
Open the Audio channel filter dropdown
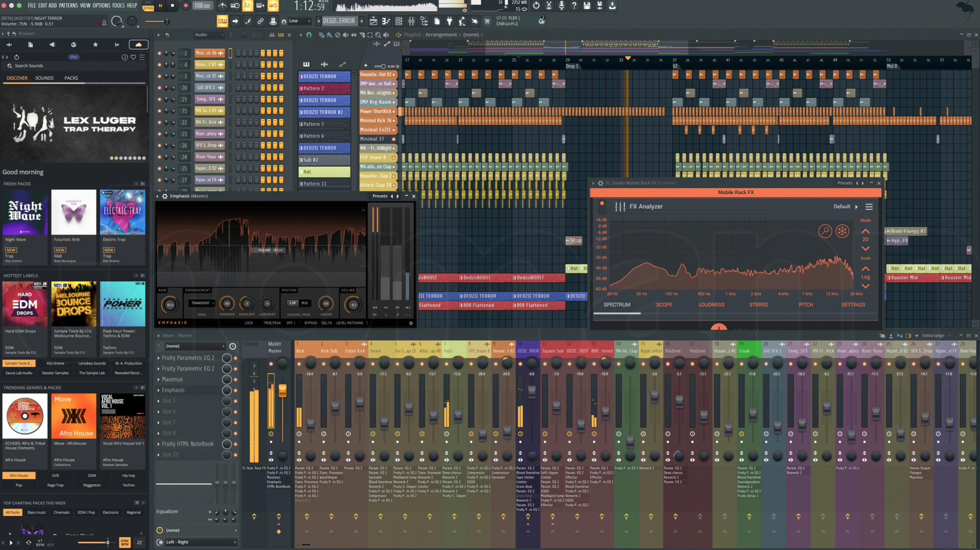208,35
